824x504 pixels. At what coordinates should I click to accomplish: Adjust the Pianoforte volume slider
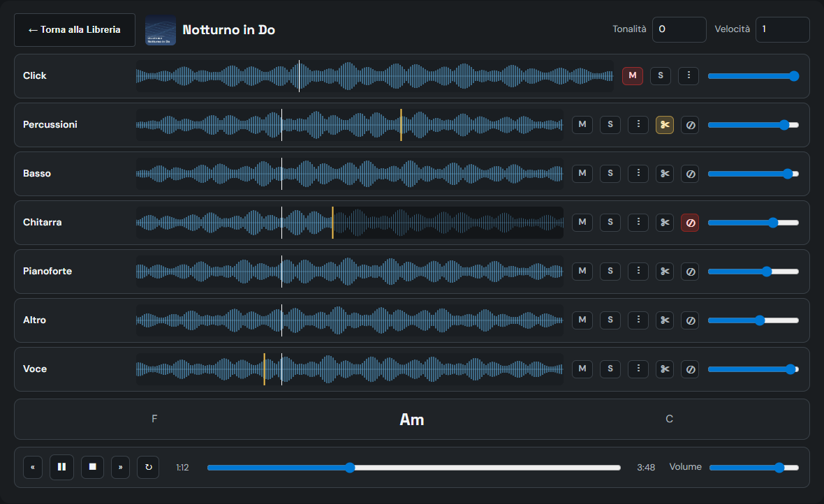click(753, 272)
